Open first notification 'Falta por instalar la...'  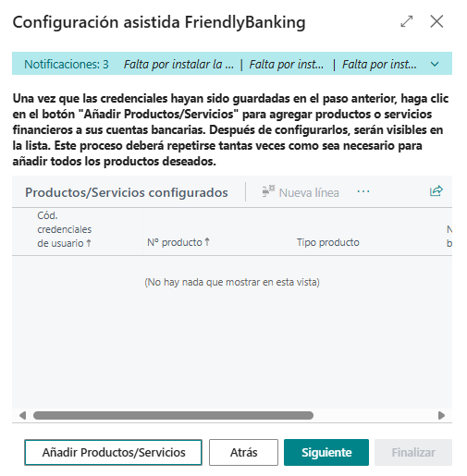(x=178, y=65)
